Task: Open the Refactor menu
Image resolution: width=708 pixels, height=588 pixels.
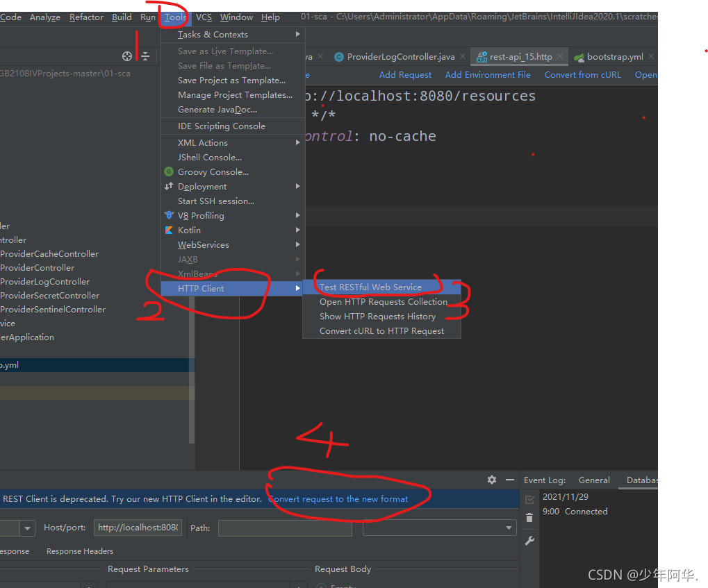Action: point(86,17)
